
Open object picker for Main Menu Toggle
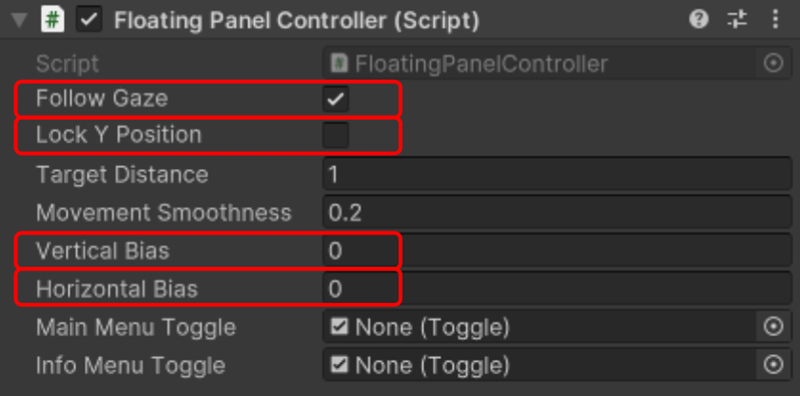tap(773, 327)
